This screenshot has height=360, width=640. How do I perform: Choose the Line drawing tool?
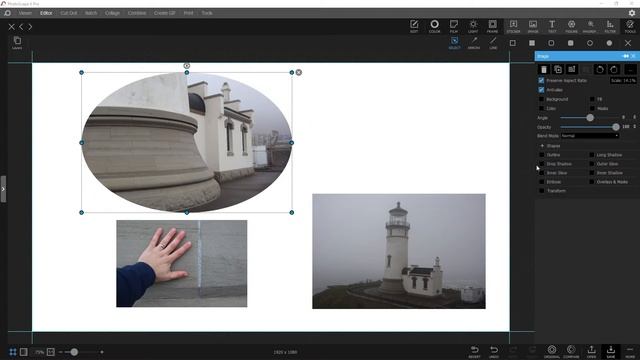493,42
